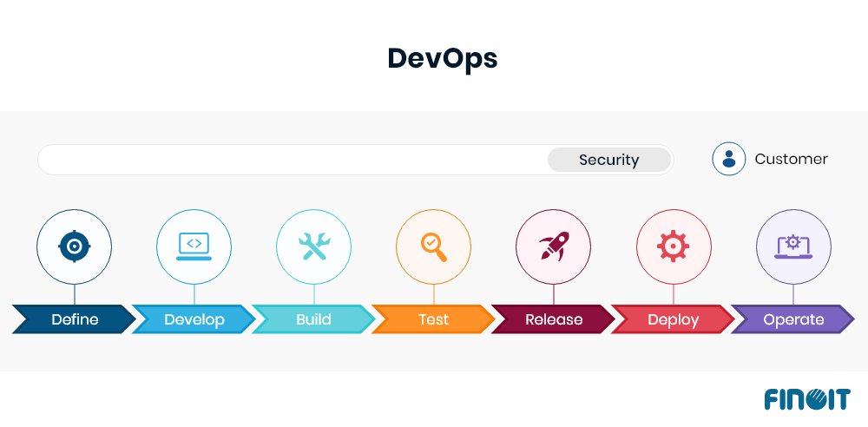
Task: Click the Security pill label
Action: point(609,160)
